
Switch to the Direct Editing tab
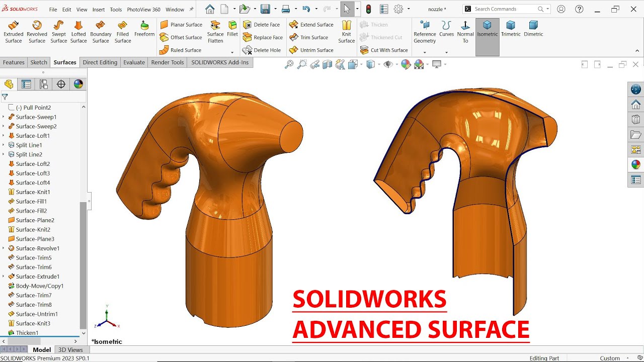click(100, 62)
